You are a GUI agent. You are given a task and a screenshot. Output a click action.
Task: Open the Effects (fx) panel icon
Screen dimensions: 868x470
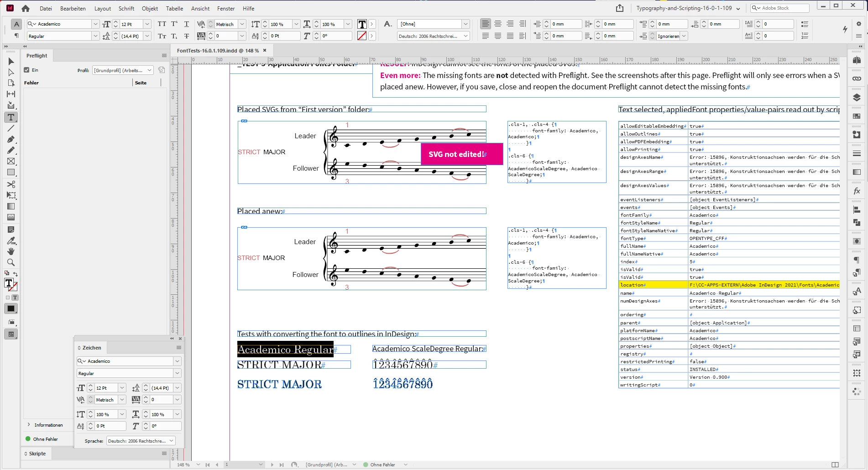tap(857, 191)
